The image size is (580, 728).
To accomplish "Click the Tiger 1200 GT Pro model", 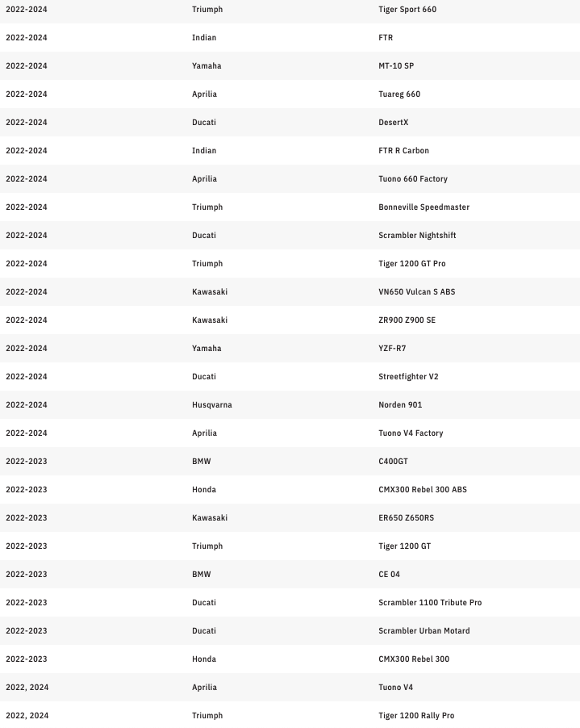I will click(412, 264).
